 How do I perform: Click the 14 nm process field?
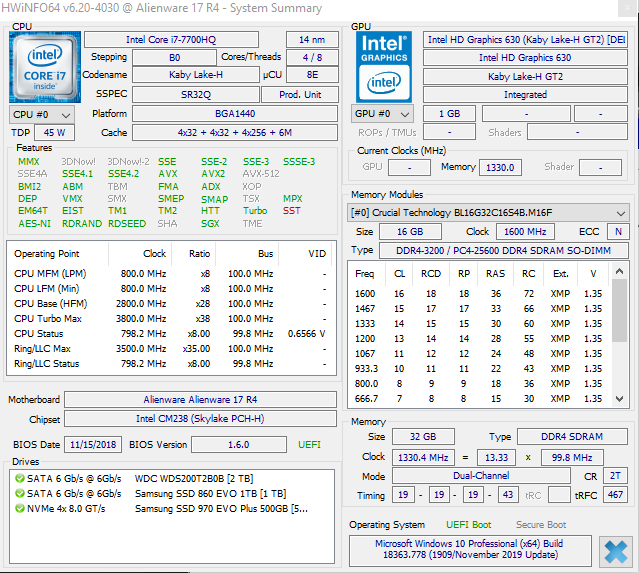coord(312,40)
